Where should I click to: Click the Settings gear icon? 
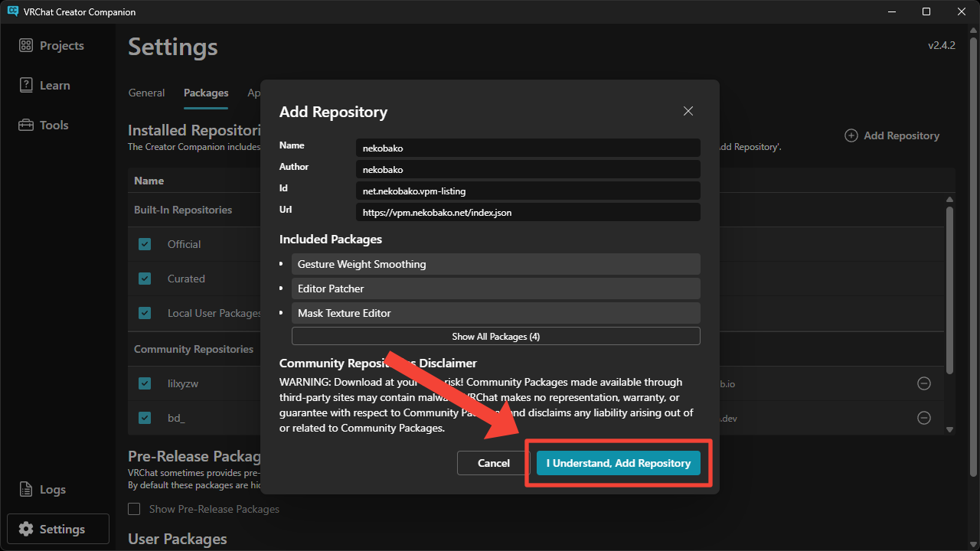pyautogui.click(x=26, y=530)
